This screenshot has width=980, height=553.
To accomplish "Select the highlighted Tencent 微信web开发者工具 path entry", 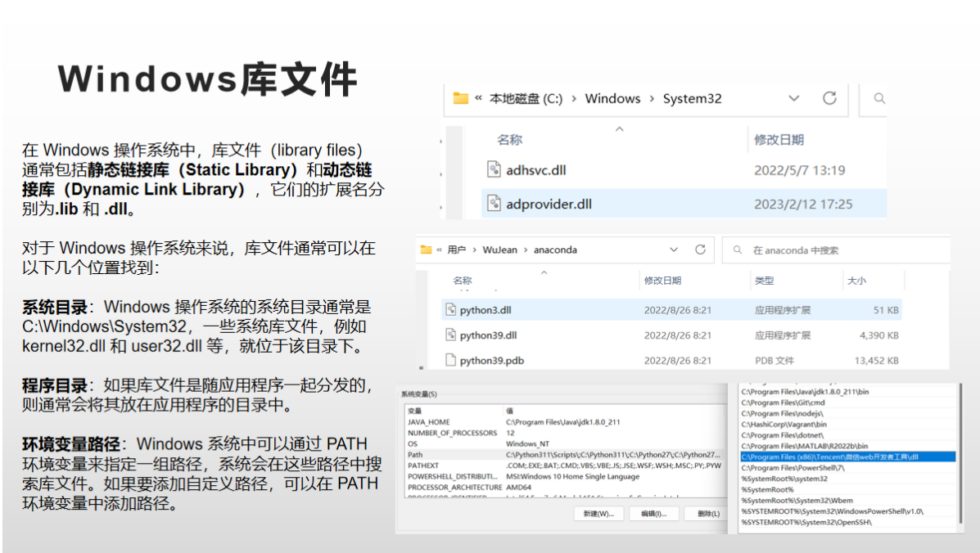I will (x=847, y=457).
